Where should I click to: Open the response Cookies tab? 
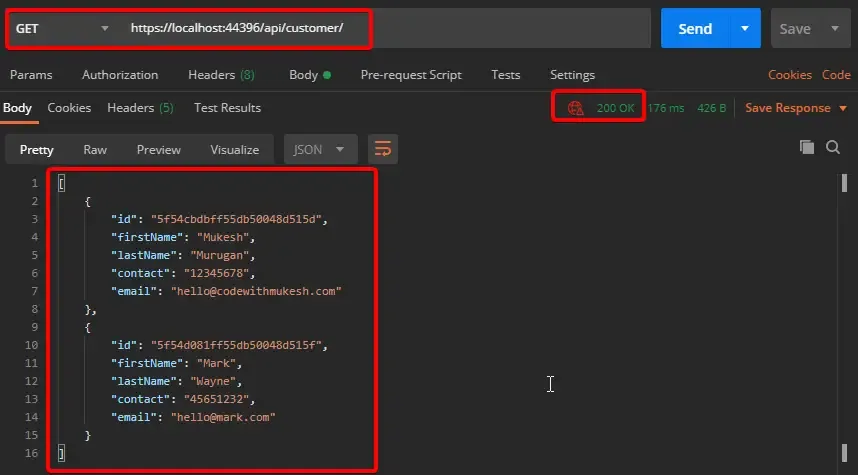click(69, 108)
